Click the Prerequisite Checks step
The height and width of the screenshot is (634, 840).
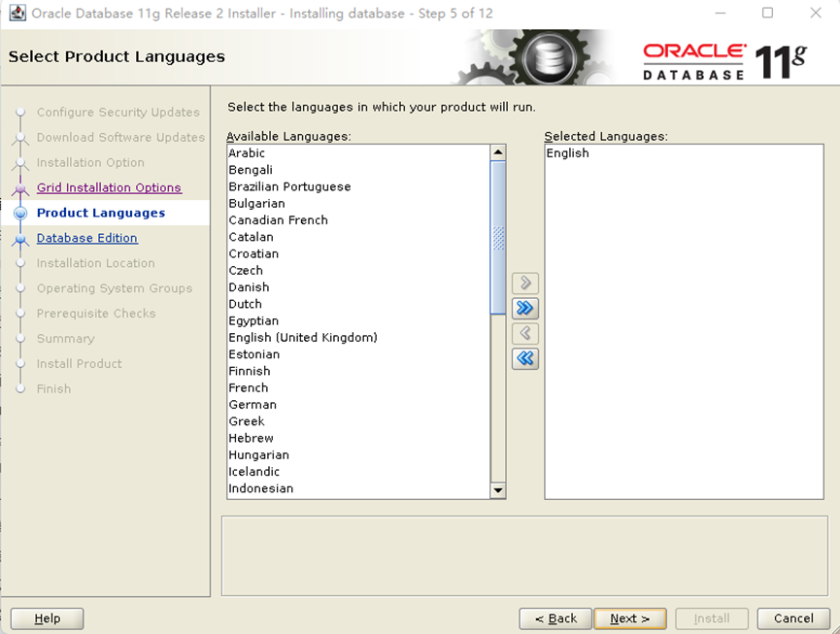(96, 314)
